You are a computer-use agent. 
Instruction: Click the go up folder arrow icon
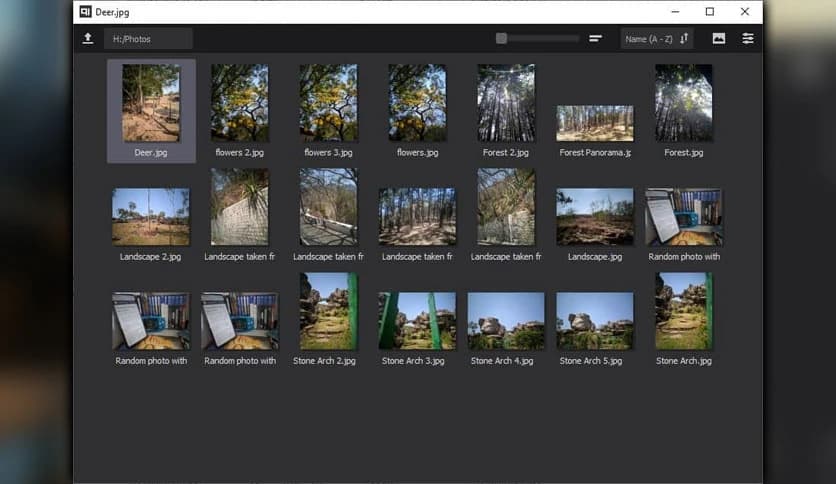point(88,39)
